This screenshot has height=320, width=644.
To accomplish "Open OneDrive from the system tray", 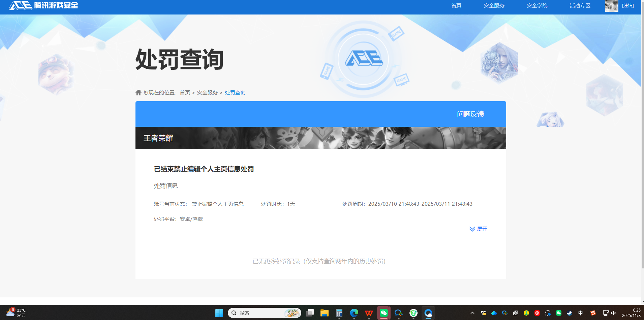I will (494, 313).
